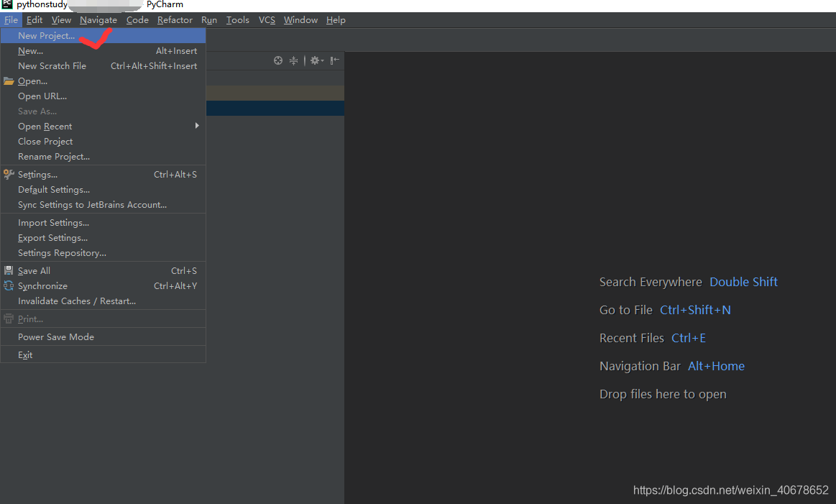
Task: Select Import Settings... entry
Action: pos(104,222)
